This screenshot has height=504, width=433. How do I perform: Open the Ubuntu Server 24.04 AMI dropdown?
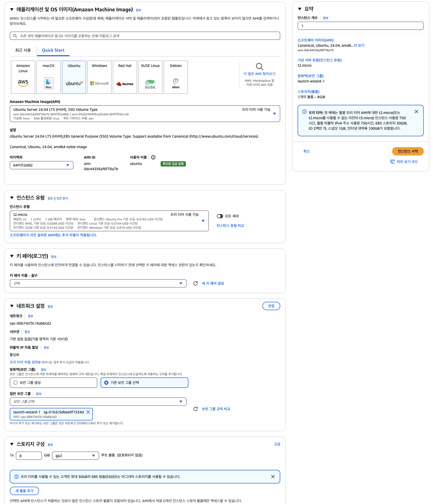pyautogui.click(x=145, y=114)
